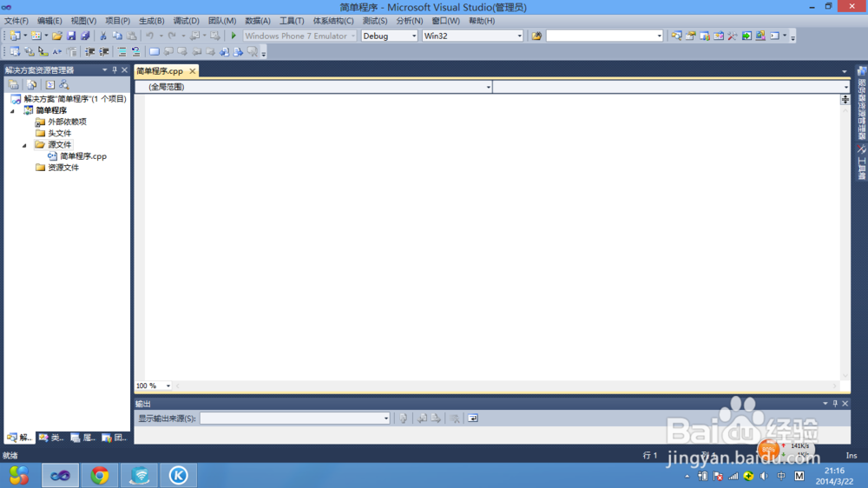The width and height of the screenshot is (868, 488).
Task: Click the volume speaker tray icon
Action: click(x=764, y=476)
